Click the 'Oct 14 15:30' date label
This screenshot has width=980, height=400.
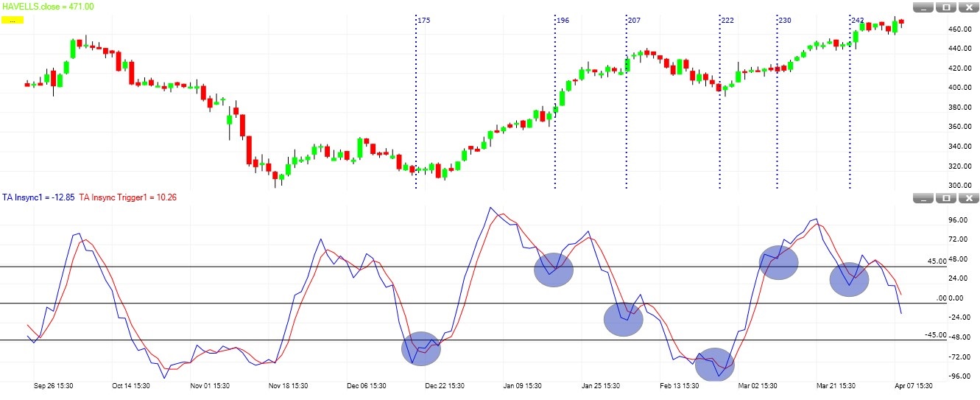130,385
